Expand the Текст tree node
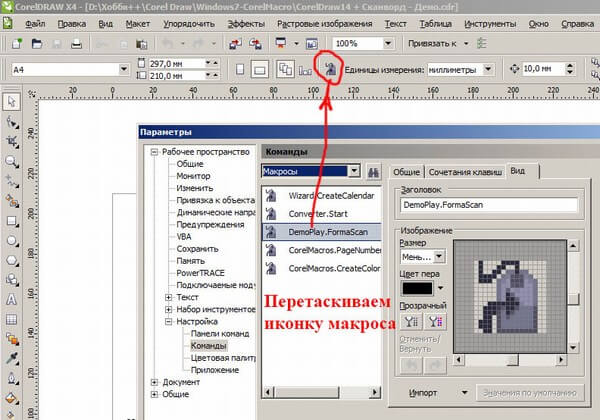 point(168,297)
